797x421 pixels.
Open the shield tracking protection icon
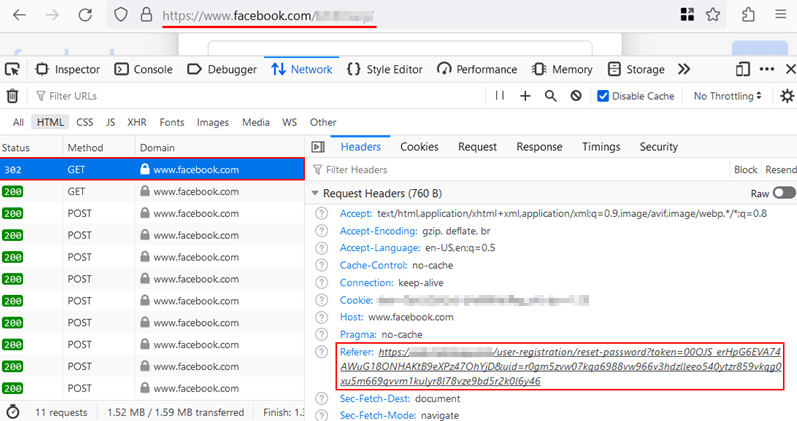click(x=120, y=15)
